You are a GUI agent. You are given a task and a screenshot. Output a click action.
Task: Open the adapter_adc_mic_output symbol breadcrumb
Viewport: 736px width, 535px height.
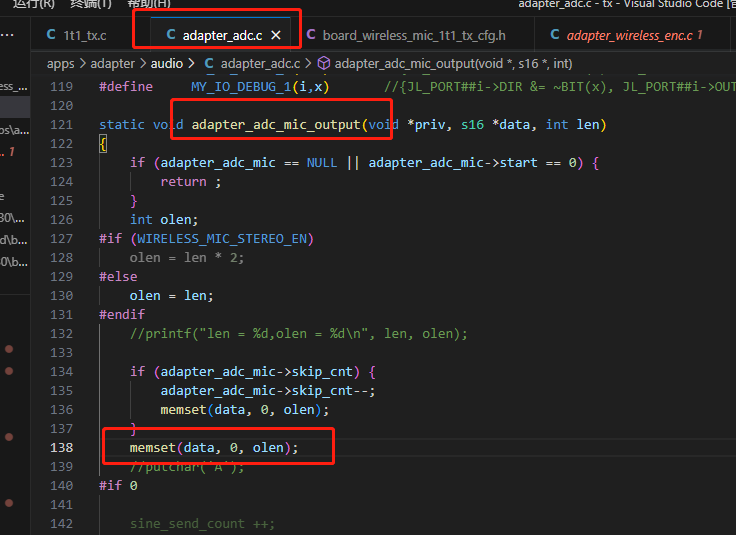pyautogui.click(x=453, y=63)
